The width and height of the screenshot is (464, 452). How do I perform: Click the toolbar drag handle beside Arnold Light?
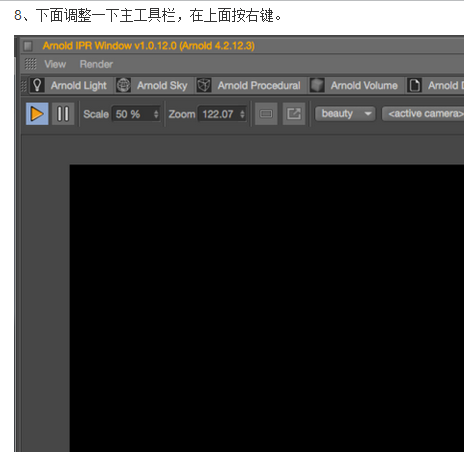[x=24, y=85]
